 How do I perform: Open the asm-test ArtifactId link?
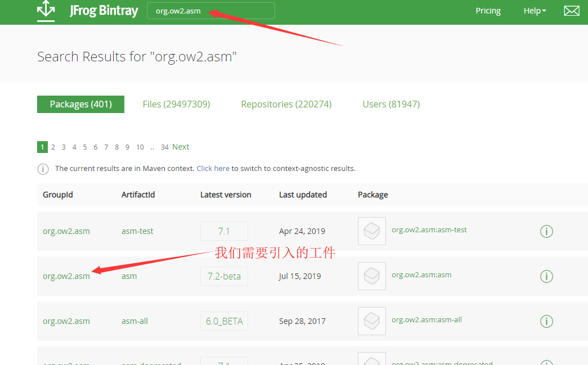(x=137, y=231)
